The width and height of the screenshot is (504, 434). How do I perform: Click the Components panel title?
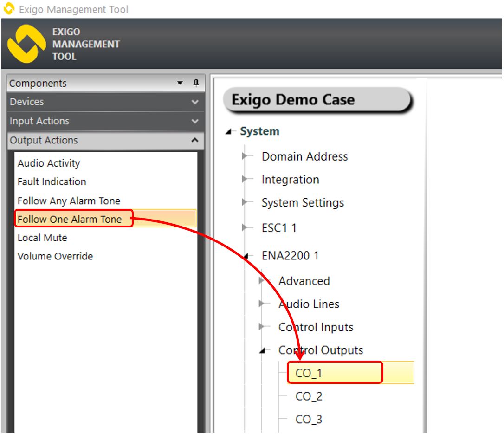38,83
